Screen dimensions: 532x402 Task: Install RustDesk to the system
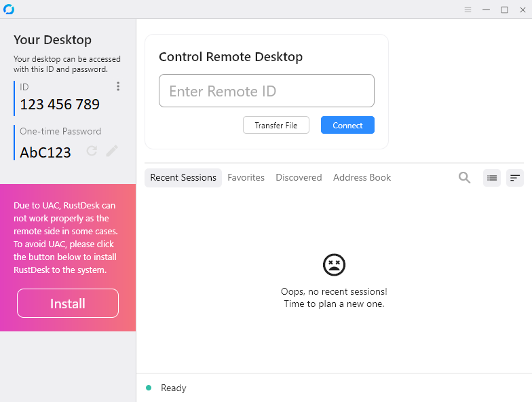click(68, 303)
